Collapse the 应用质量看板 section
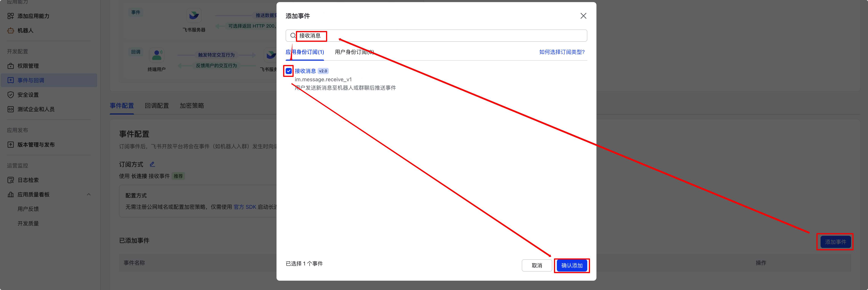 (x=89, y=194)
